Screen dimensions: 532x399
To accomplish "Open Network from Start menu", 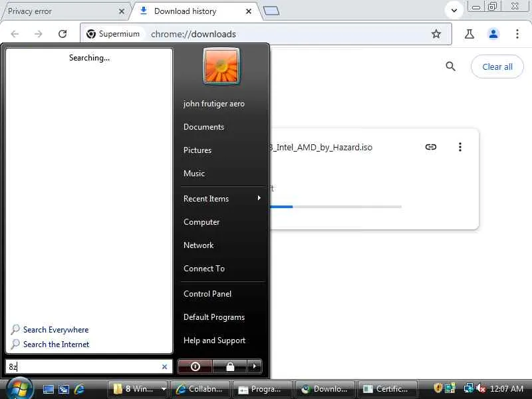I will coord(198,245).
